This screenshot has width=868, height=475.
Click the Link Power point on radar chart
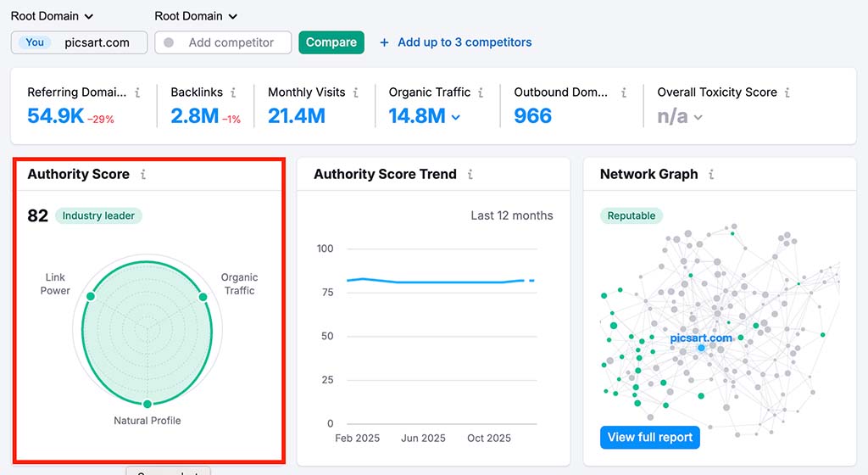click(91, 297)
